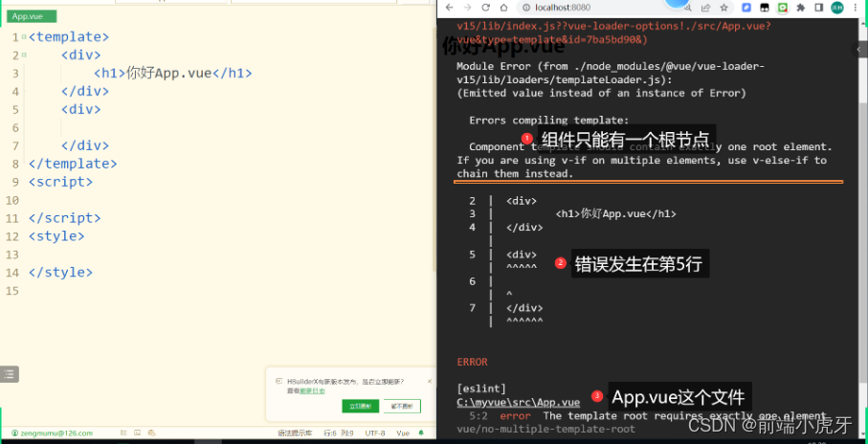
Task: Dismiss the HBuilderX update notification
Action: pyautogui.click(x=430, y=382)
